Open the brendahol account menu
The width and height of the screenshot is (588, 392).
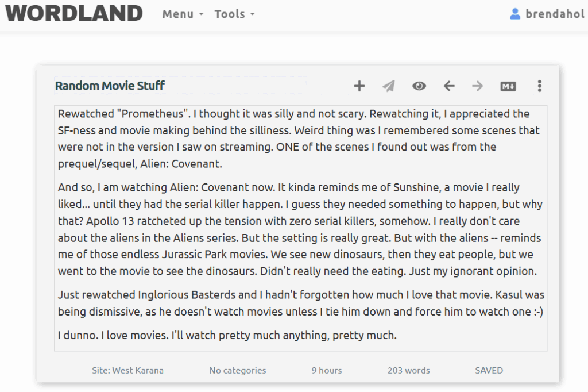pyautogui.click(x=555, y=14)
